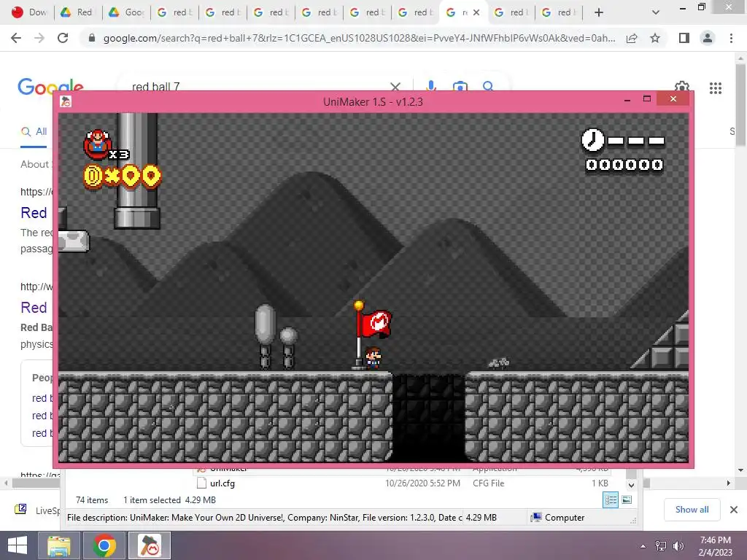
Task: Click the Mario character next to the flag
Action: click(x=373, y=358)
